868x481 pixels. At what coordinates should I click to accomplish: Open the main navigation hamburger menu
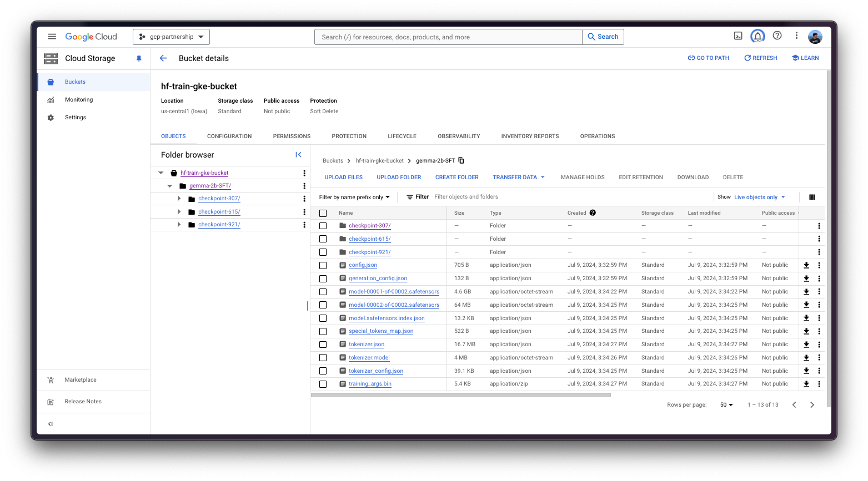[x=52, y=37]
